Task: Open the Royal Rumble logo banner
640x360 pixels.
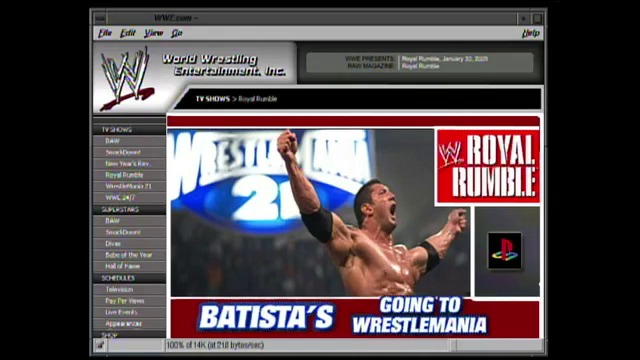Action: coord(488,166)
